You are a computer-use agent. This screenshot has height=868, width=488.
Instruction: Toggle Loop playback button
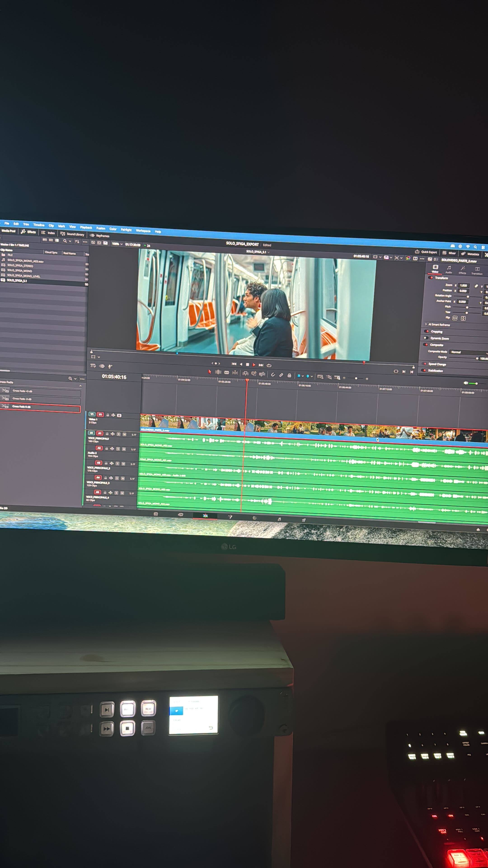[269, 365]
